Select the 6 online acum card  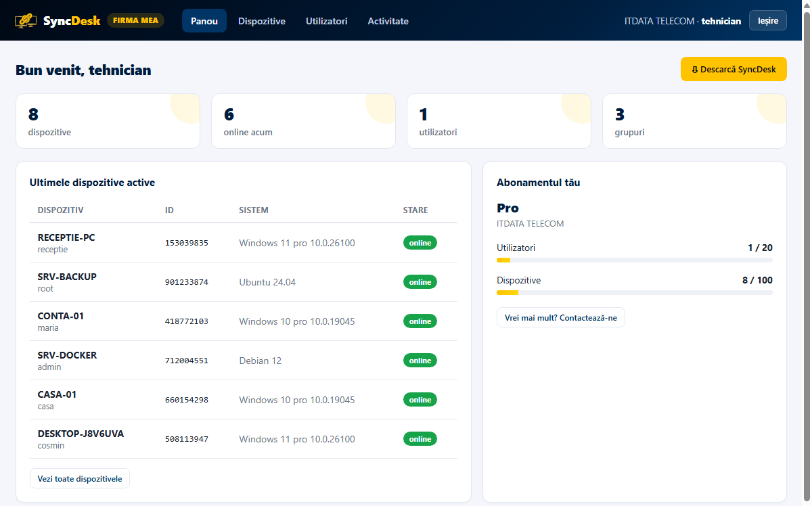click(x=303, y=121)
